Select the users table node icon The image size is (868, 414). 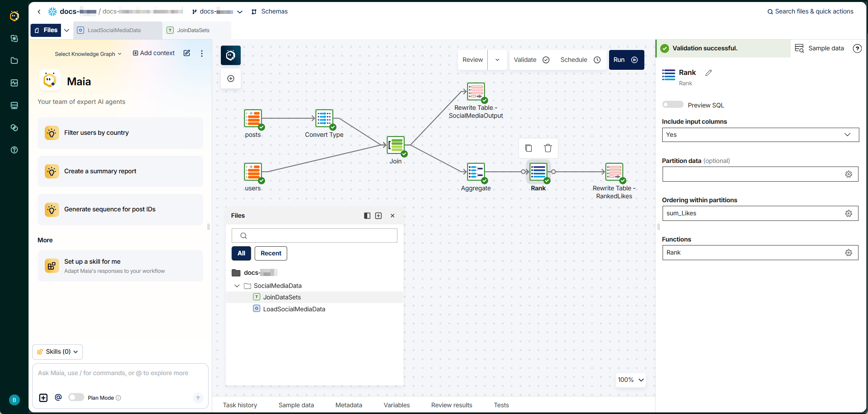[253, 172]
